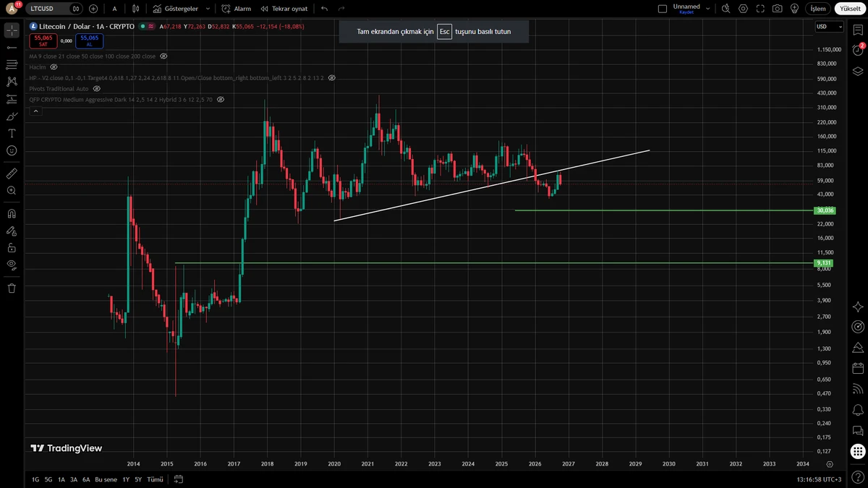Toggle Pivots Traditional Auto visibility
This screenshot has width=868, height=488.
coord(96,88)
